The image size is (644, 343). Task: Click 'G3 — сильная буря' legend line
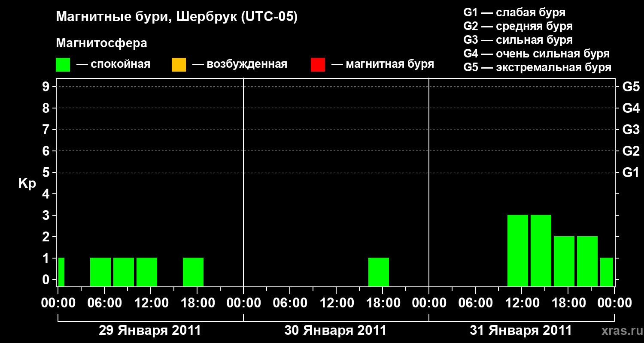(x=518, y=40)
